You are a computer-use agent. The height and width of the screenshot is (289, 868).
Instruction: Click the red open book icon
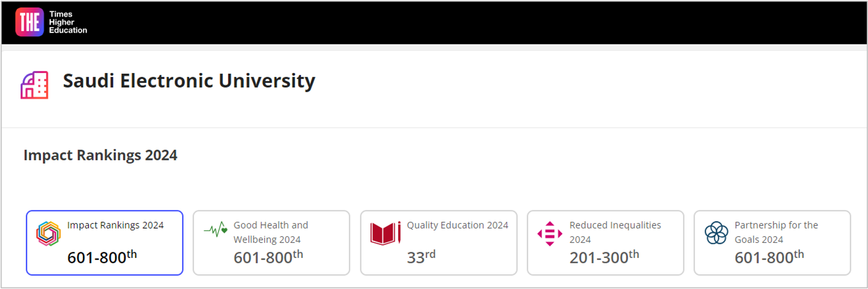pyautogui.click(x=386, y=233)
